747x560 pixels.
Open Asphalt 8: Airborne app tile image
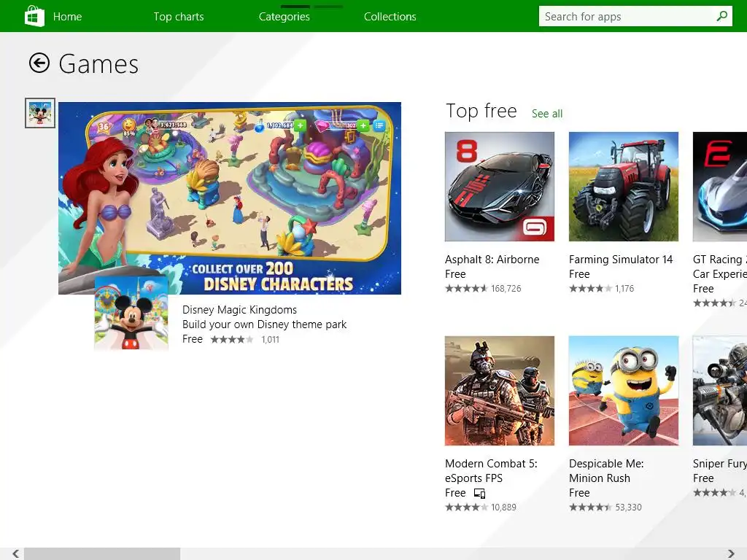point(499,187)
